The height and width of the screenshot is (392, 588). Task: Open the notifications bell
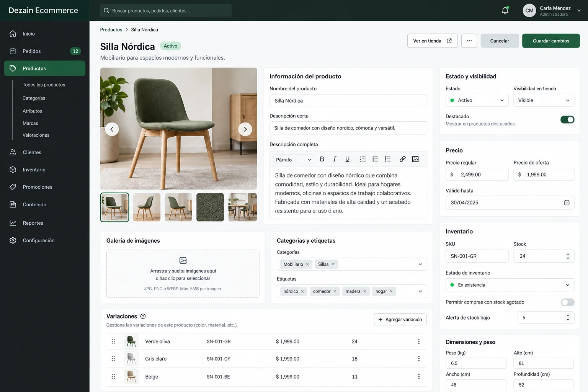(505, 11)
